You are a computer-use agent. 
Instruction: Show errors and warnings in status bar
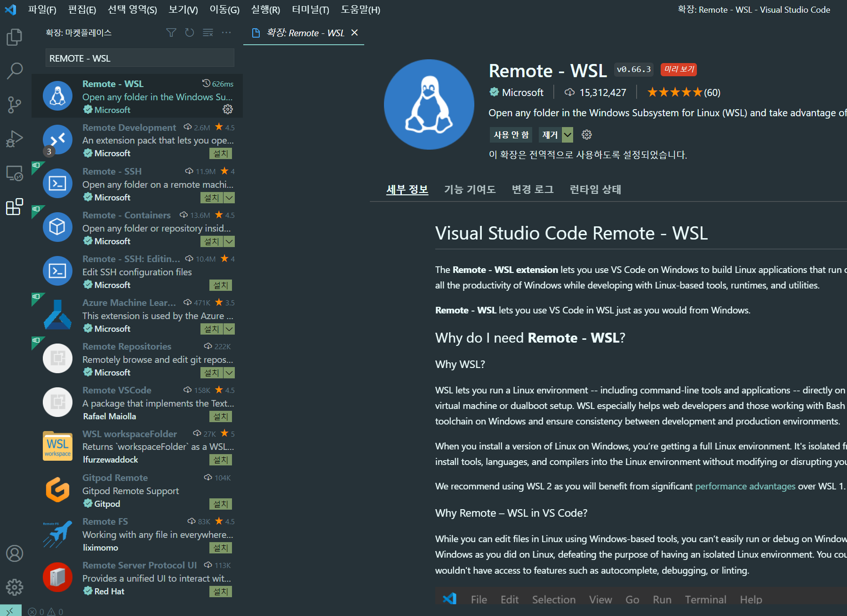(46, 612)
